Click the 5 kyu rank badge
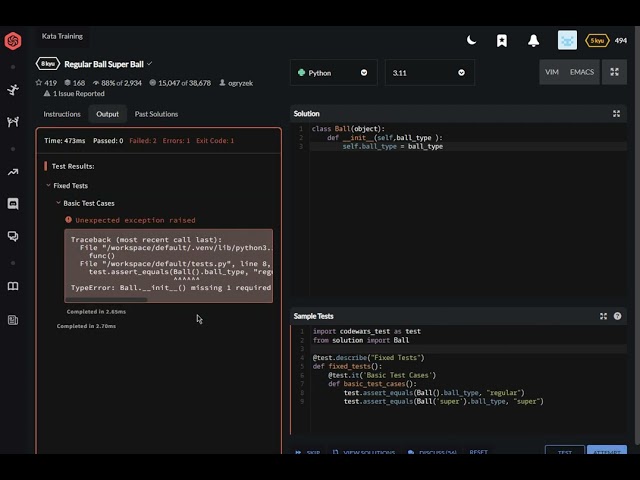The height and width of the screenshot is (480, 640). 597,40
